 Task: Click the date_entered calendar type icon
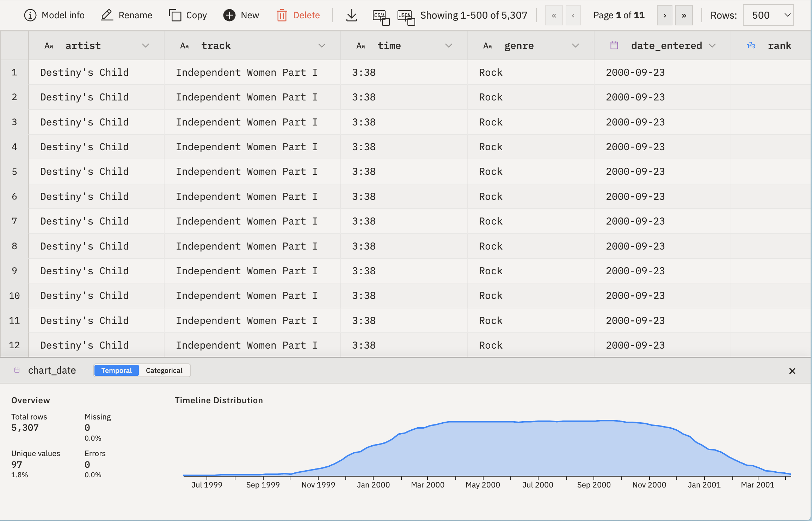pos(614,45)
